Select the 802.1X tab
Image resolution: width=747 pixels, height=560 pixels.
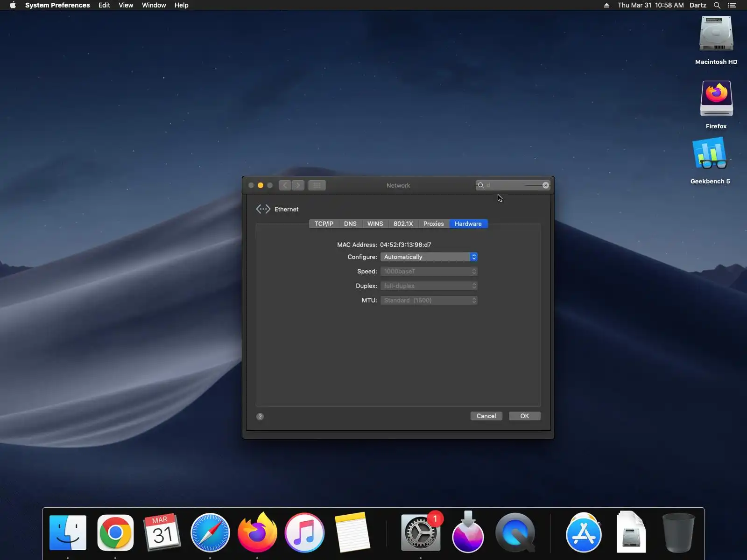tap(403, 224)
